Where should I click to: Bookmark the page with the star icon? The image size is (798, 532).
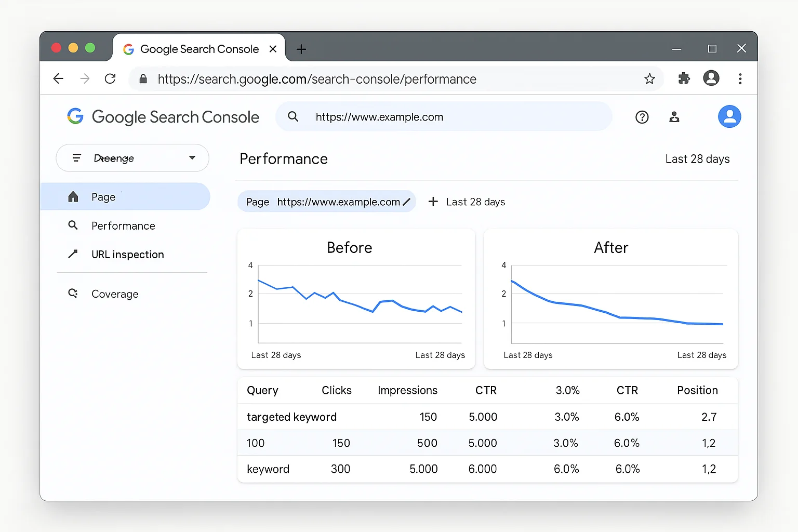pos(649,78)
